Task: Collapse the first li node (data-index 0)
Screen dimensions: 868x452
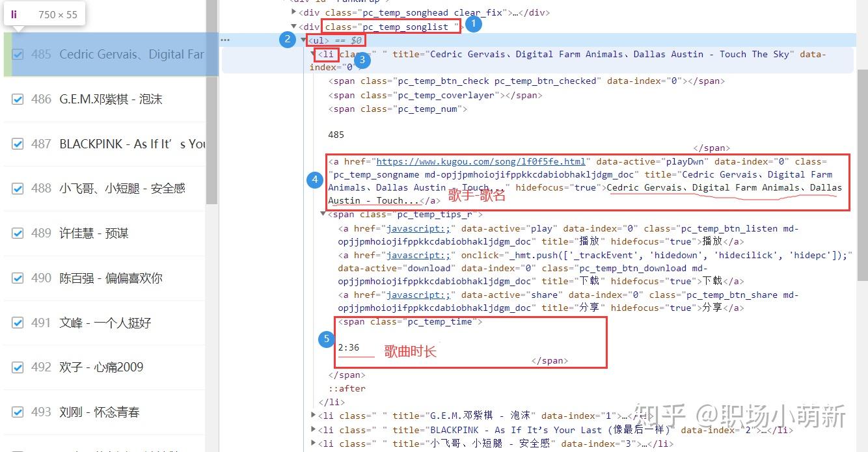Action: coord(314,55)
